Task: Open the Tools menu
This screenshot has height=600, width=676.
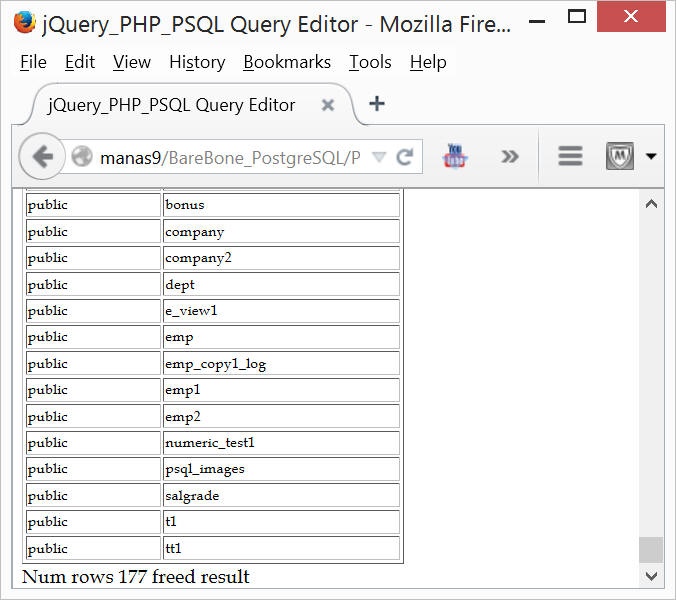Action: [370, 62]
